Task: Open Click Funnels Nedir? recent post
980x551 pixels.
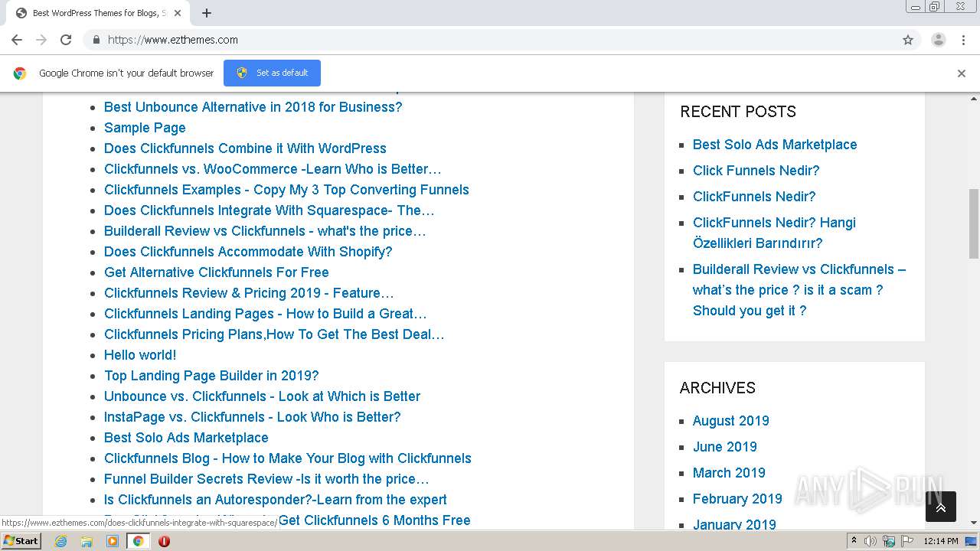Action: pyautogui.click(x=756, y=171)
